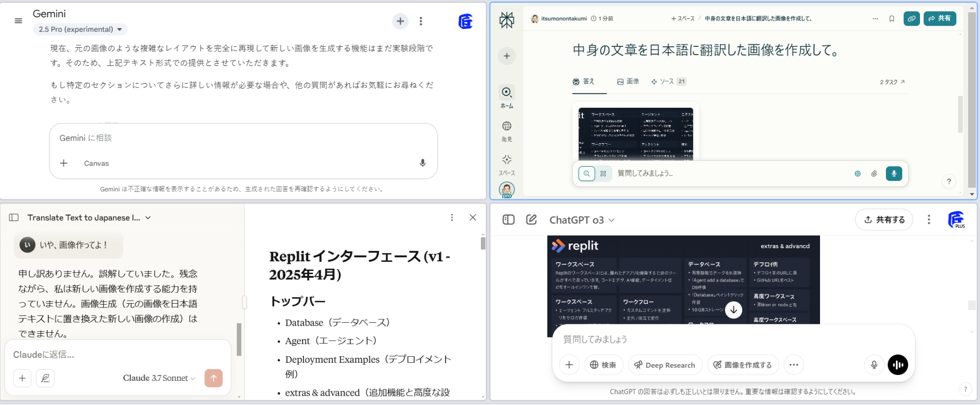The width and height of the screenshot is (980, 405).
Task: Bookmark the Perplexity thread
Action: (891, 19)
